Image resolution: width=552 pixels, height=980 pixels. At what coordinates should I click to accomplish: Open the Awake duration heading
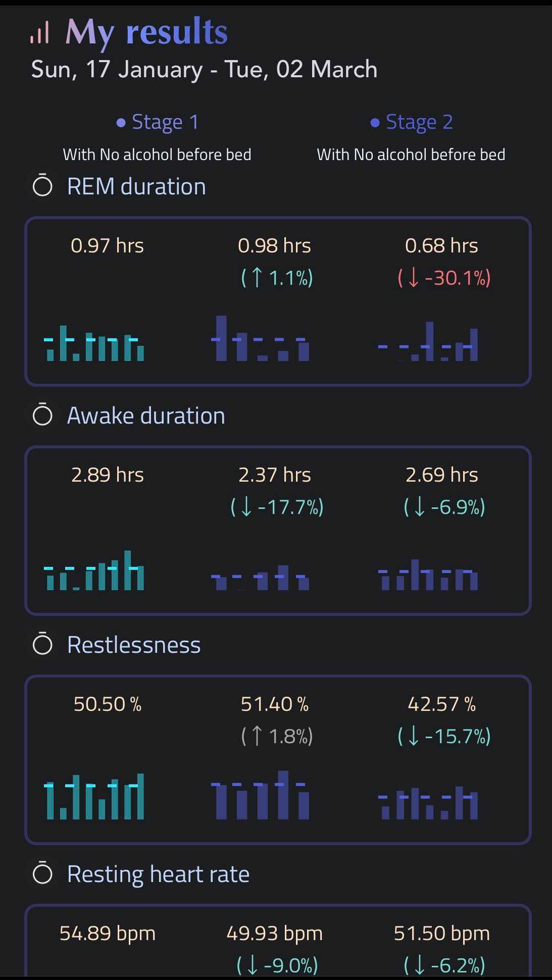coord(146,416)
